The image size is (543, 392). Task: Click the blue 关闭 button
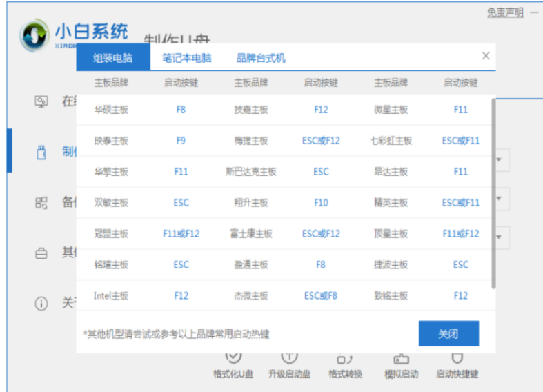tap(448, 334)
